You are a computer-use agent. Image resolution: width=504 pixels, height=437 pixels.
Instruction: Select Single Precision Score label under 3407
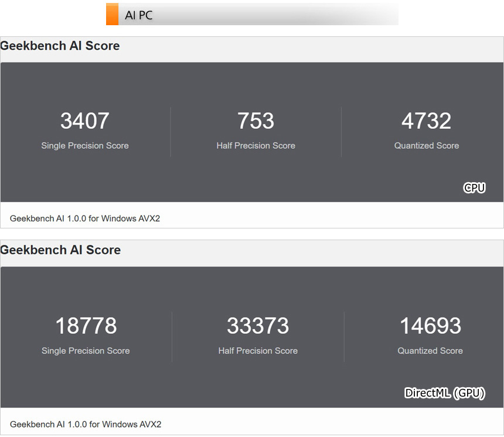pyautogui.click(x=85, y=146)
